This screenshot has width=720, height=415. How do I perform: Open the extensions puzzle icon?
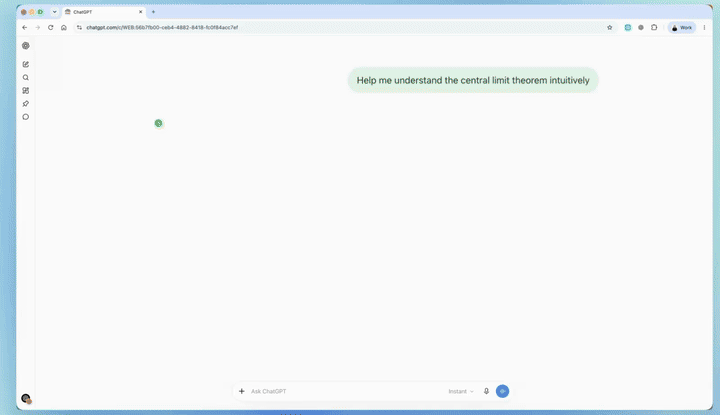pos(654,28)
